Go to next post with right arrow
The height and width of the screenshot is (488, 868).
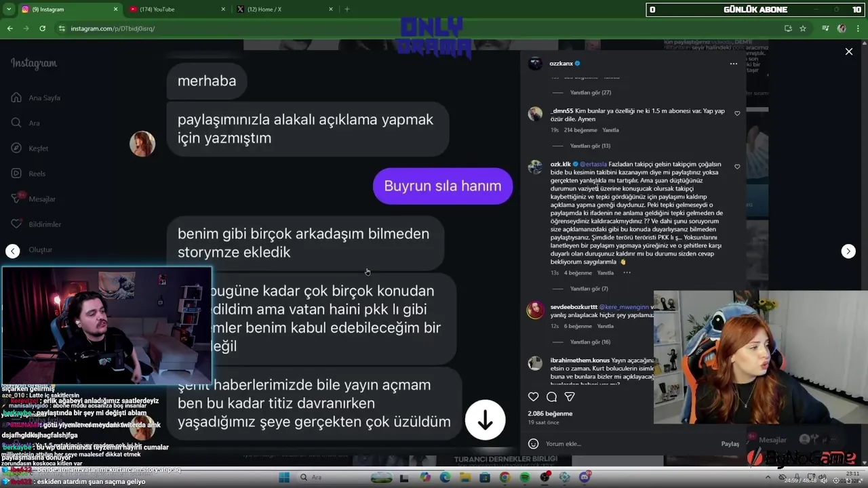(x=848, y=251)
